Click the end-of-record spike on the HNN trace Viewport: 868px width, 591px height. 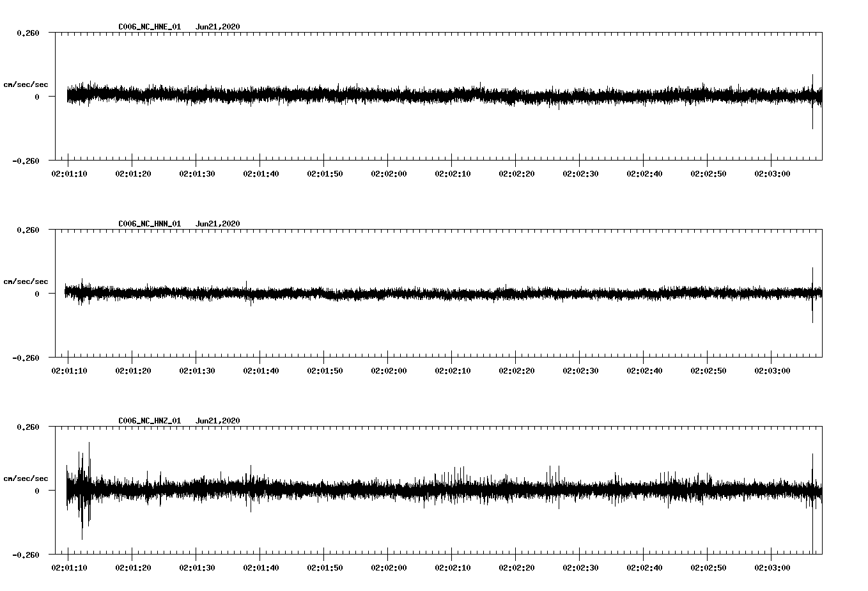[812, 295]
